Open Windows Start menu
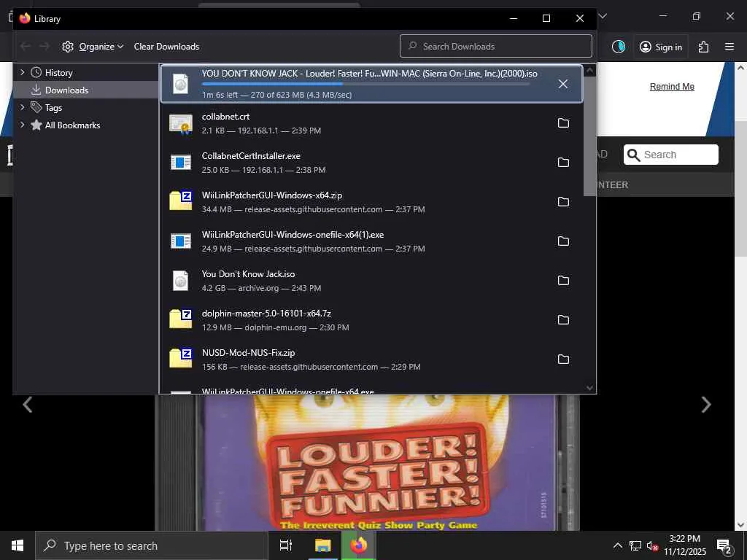The width and height of the screenshot is (747, 560). [x=18, y=545]
